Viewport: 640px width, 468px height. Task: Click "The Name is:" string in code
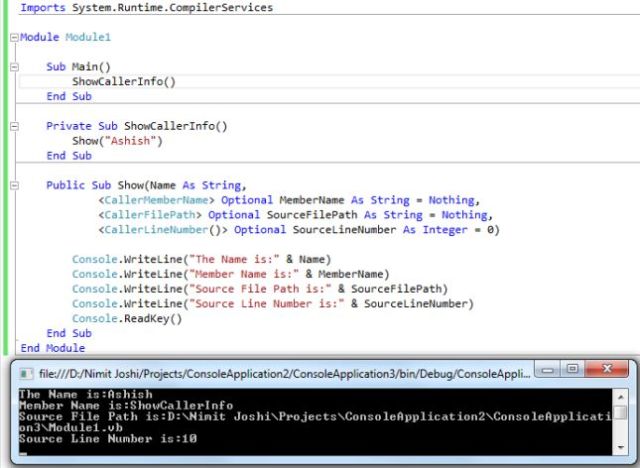pos(235,260)
